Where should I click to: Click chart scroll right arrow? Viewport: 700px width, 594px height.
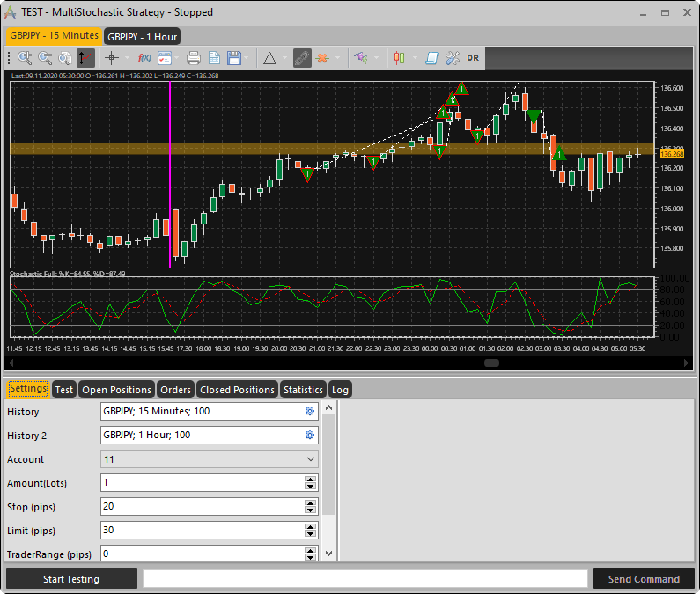click(x=687, y=363)
